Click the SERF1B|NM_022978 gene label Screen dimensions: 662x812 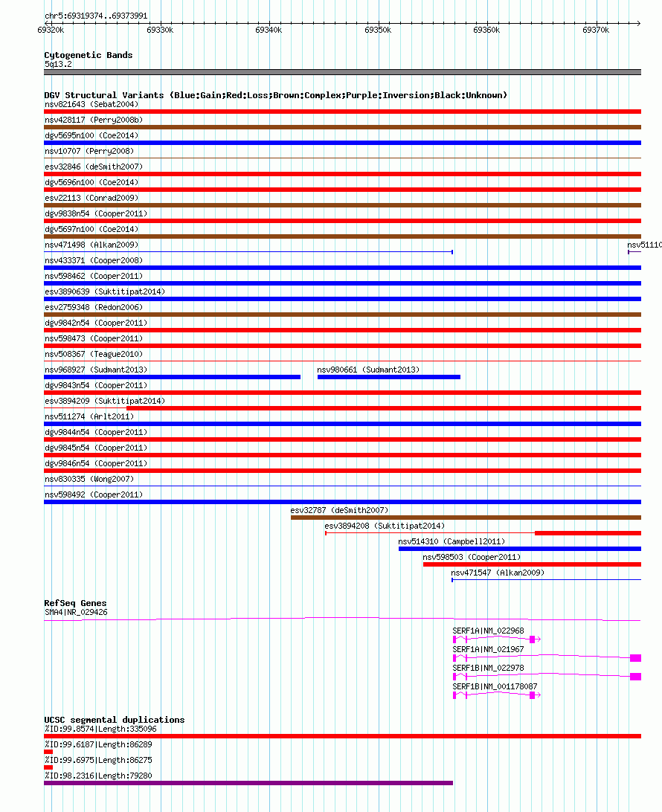pos(488,668)
